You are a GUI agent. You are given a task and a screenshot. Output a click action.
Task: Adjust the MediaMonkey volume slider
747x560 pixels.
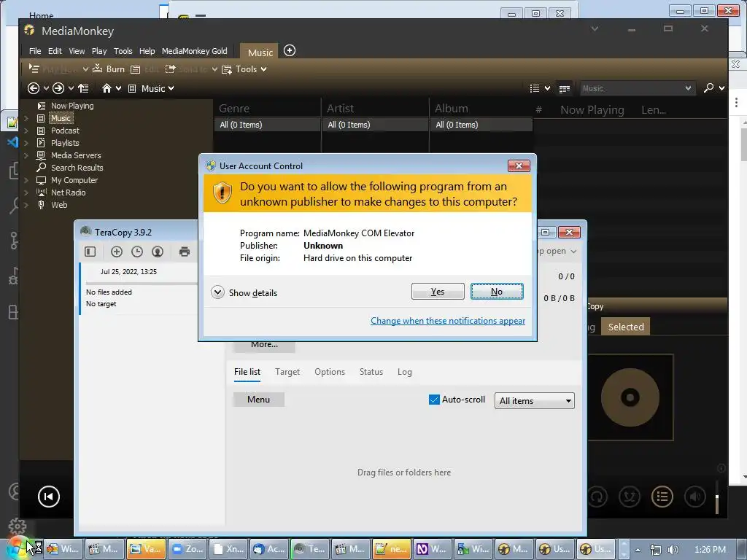point(717,497)
